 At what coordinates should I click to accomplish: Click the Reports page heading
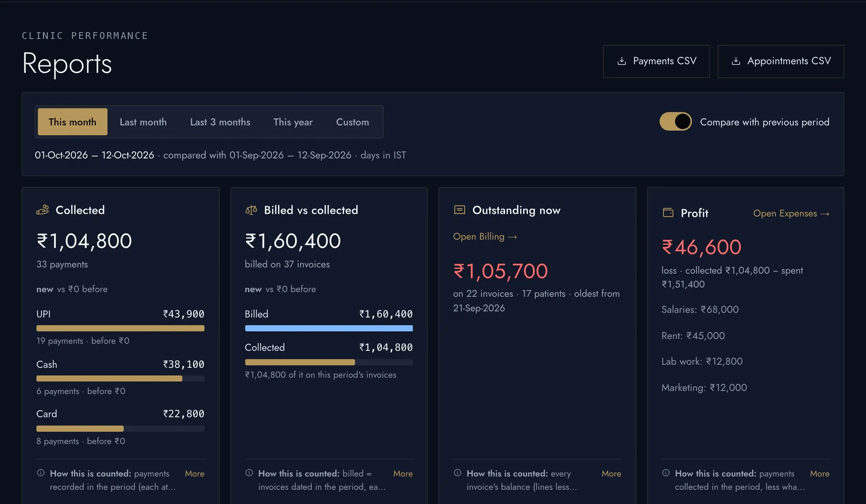coord(67,64)
